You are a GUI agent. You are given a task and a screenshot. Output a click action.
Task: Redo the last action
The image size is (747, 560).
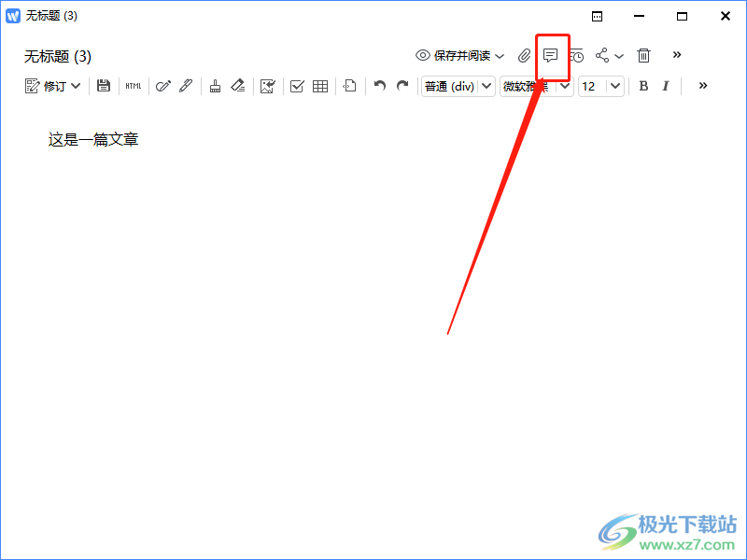coord(402,86)
